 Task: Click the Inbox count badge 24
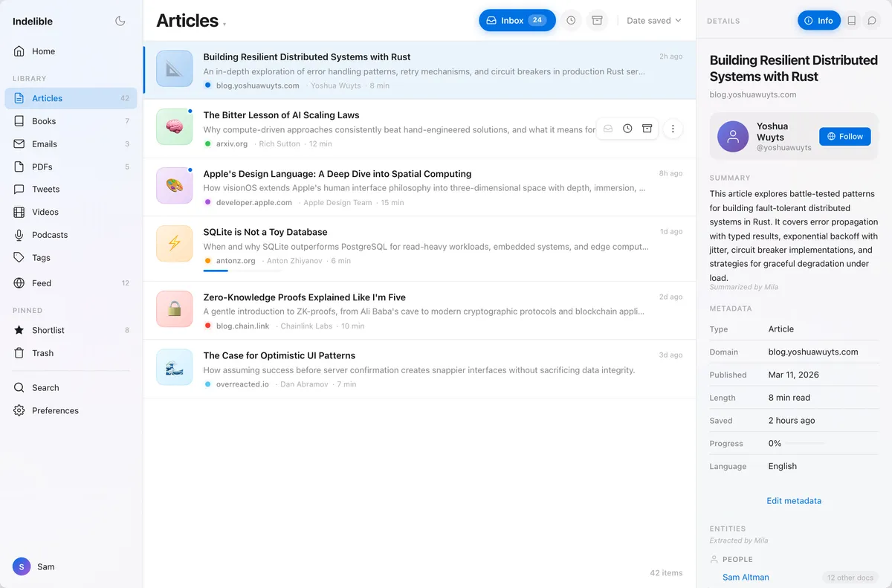(537, 21)
